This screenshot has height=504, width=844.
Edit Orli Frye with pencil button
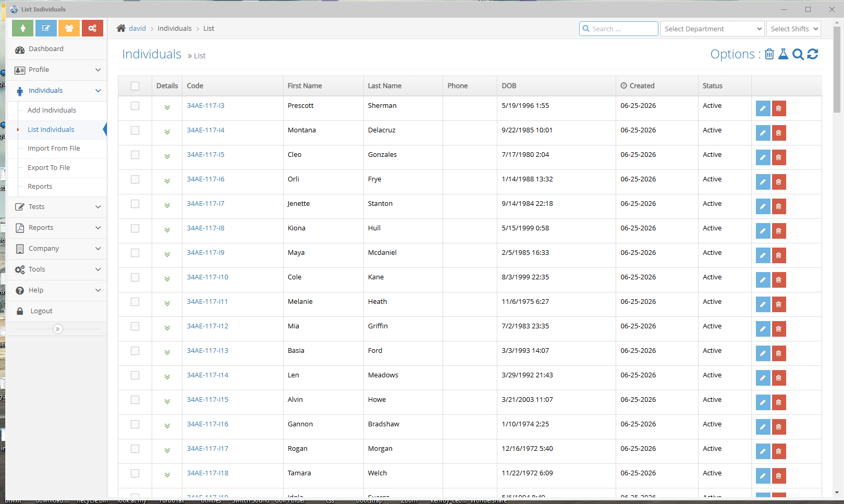tap(763, 182)
